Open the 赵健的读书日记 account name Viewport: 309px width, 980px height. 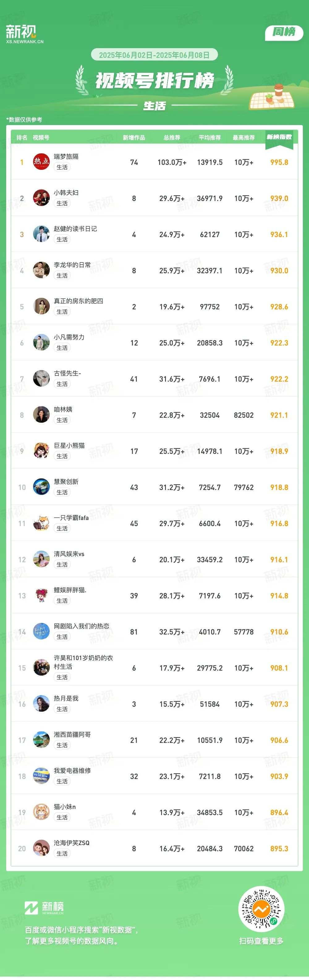[x=75, y=229]
